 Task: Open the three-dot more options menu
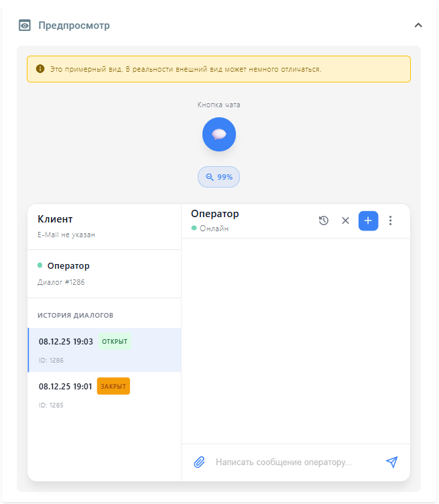[x=391, y=220]
